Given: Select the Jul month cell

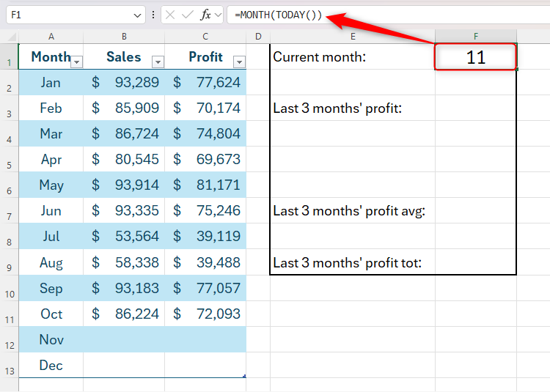Looking at the screenshot, I should pyautogui.click(x=51, y=236).
